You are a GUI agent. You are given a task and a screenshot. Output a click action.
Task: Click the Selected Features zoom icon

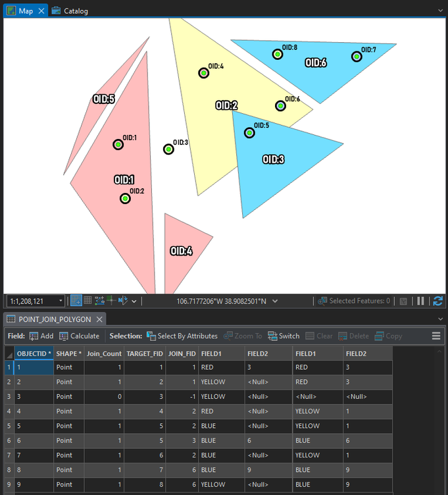click(x=322, y=301)
